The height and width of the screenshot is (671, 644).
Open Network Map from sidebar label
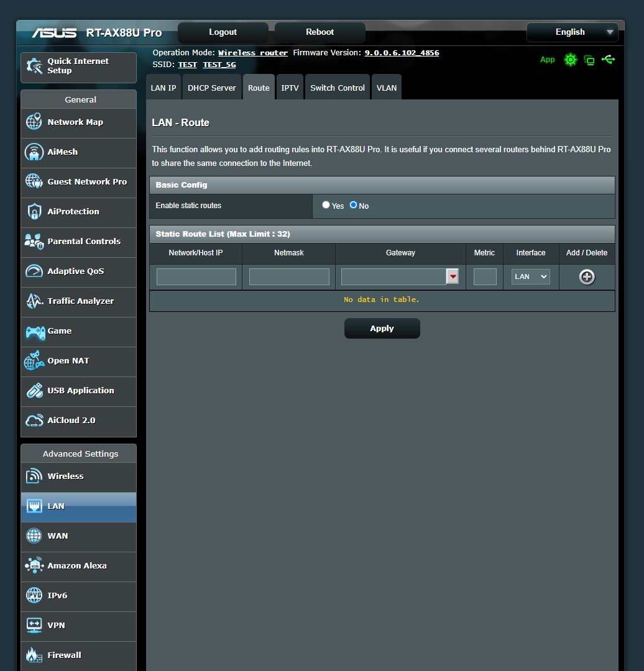(75, 122)
